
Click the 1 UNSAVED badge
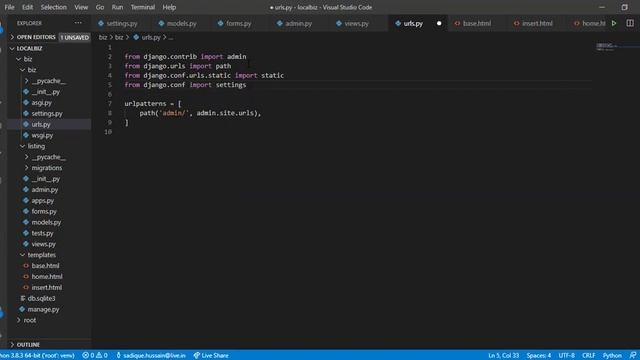[75, 37]
